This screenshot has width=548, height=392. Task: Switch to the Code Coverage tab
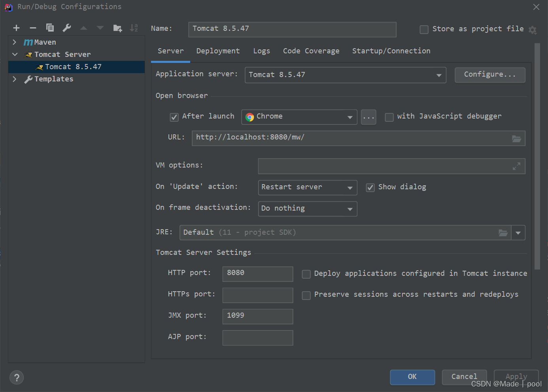coord(311,51)
